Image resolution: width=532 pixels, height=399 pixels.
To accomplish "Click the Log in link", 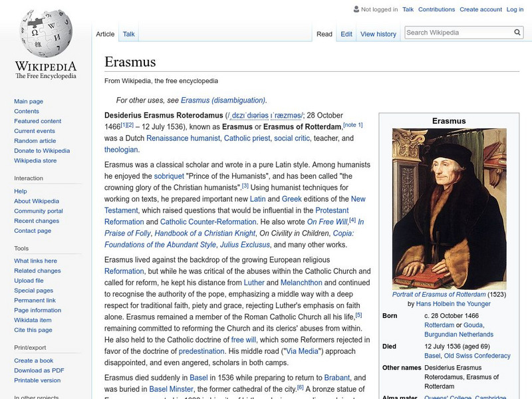I will point(515,10).
